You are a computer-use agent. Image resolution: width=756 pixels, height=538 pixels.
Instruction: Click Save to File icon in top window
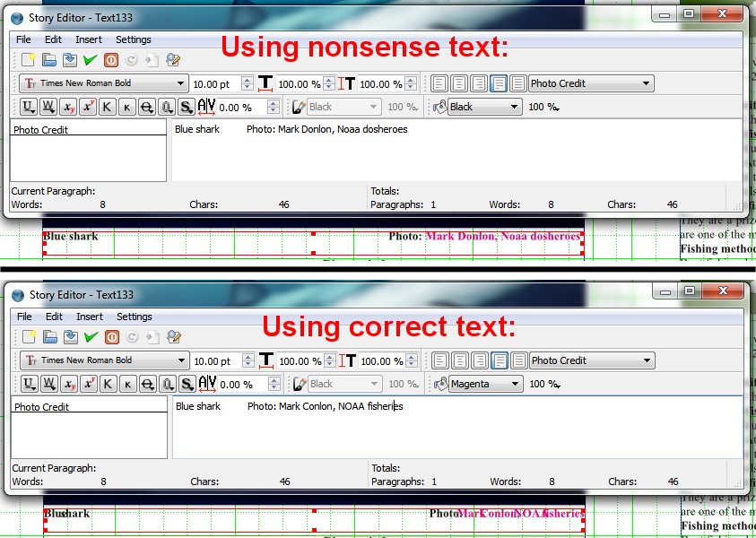(x=70, y=60)
